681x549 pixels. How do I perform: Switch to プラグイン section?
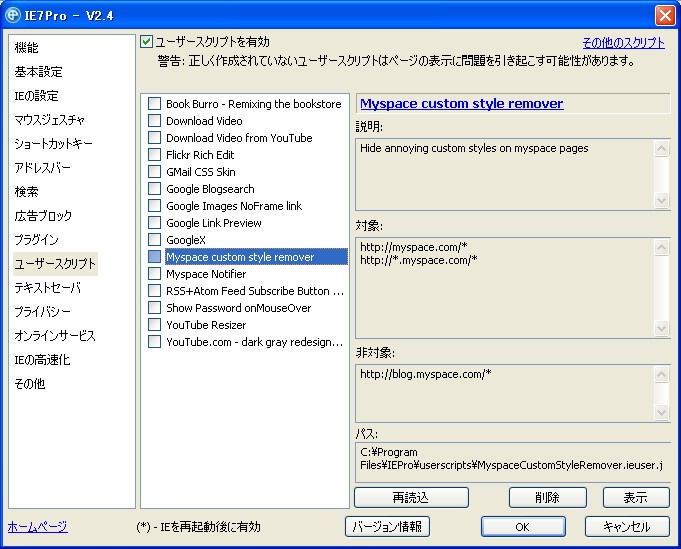pyautogui.click(x=36, y=240)
